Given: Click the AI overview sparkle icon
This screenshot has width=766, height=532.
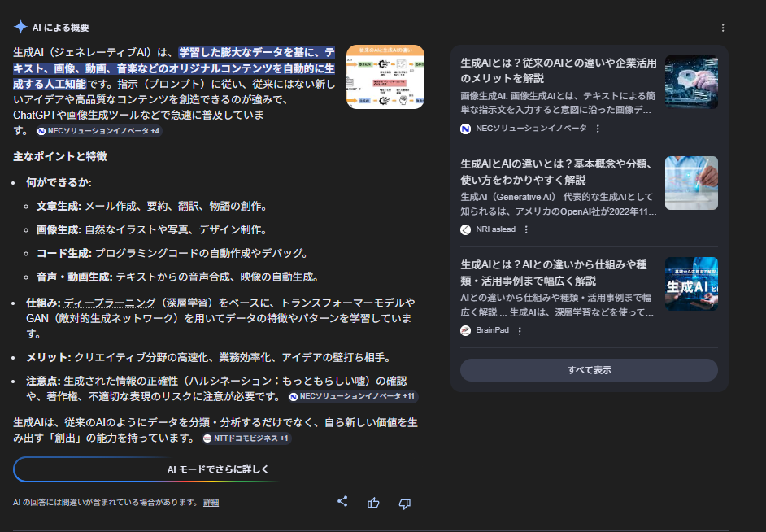Looking at the screenshot, I should 20,27.
